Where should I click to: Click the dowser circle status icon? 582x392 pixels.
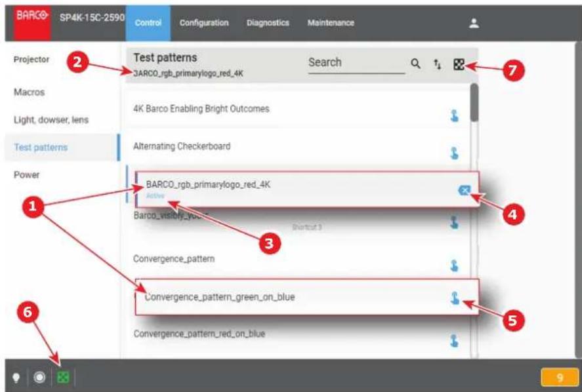pos(39,377)
